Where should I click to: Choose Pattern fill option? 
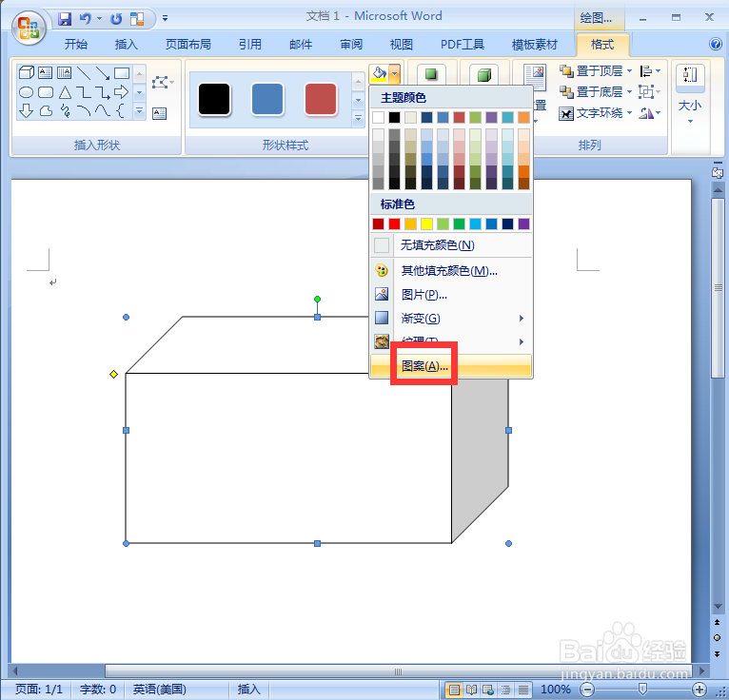(x=451, y=366)
